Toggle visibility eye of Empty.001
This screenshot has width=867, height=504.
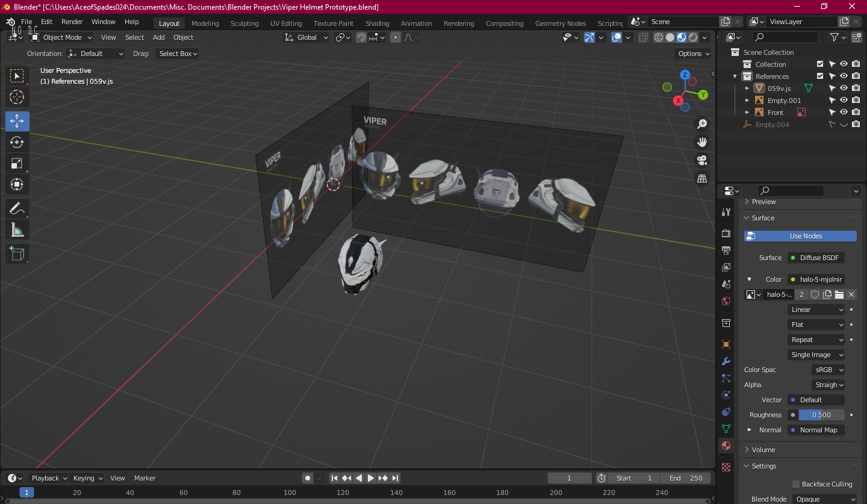(x=844, y=101)
